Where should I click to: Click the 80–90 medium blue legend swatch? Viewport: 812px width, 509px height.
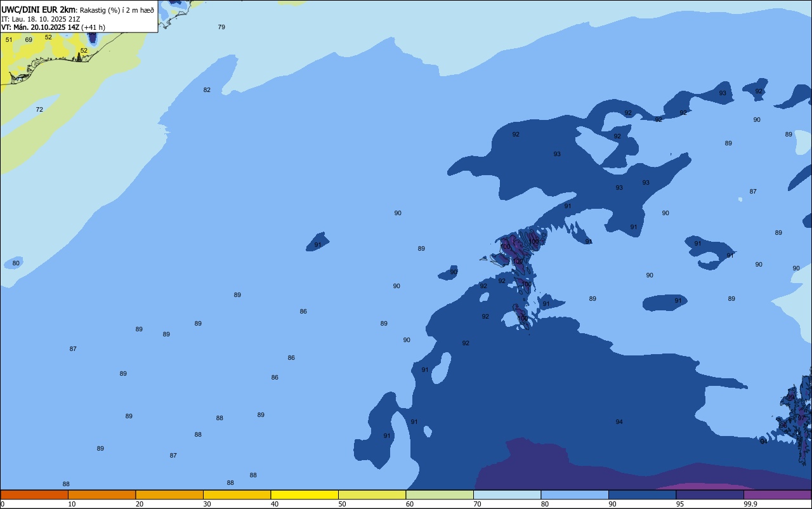pyautogui.click(x=575, y=494)
